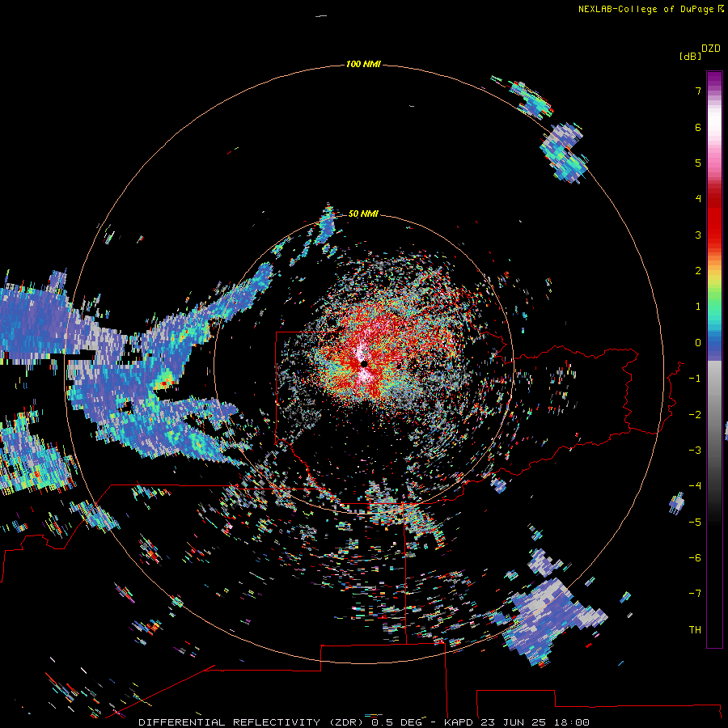This screenshot has width=728, height=728.
Task: Click the -2 value on the color scale
Action: click(x=695, y=415)
